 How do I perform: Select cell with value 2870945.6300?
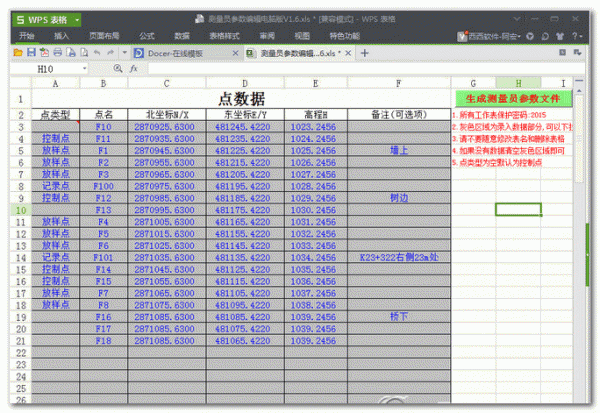pyautogui.click(x=167, y=150)
